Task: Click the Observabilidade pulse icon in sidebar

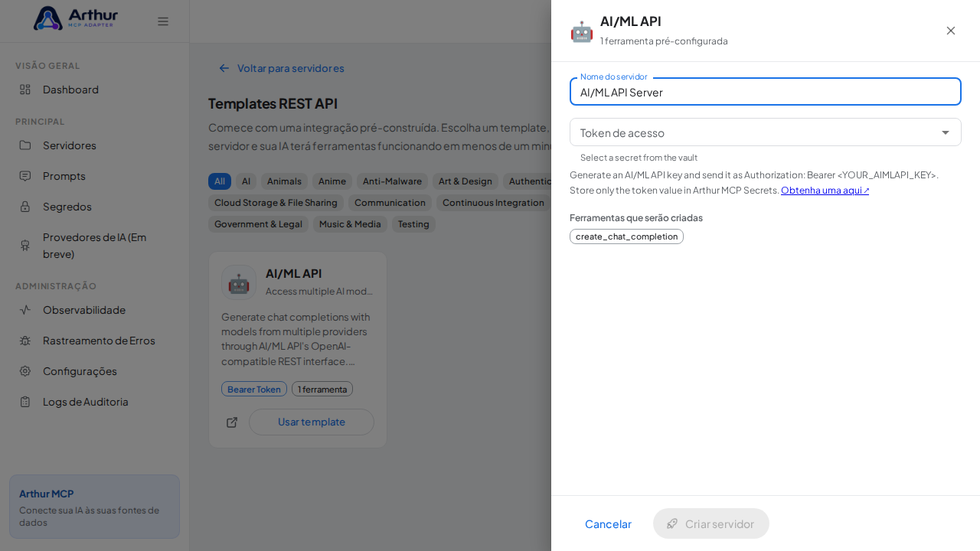Action: click(25, 310)
